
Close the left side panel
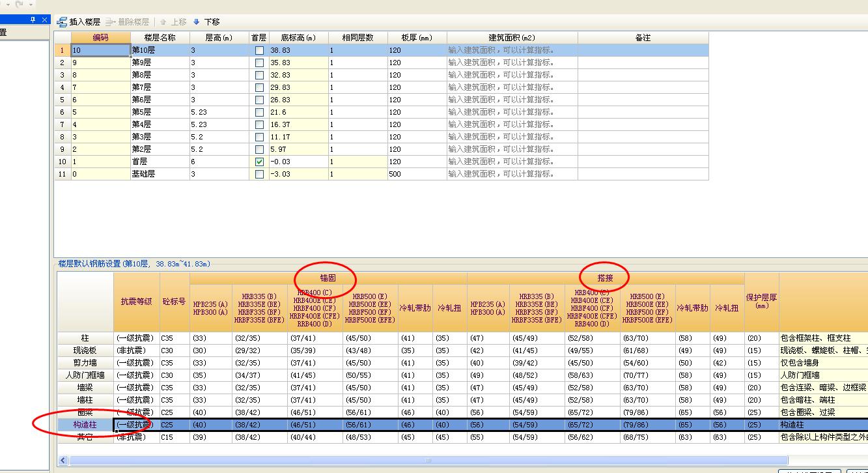pyautogui.click(x=45, y=20)
